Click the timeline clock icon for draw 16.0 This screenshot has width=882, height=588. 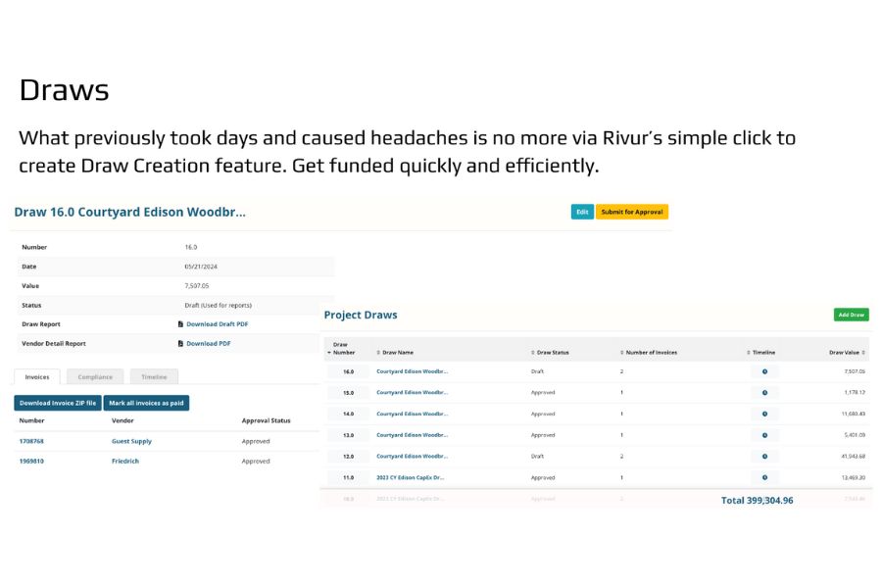tap(764, 371)
